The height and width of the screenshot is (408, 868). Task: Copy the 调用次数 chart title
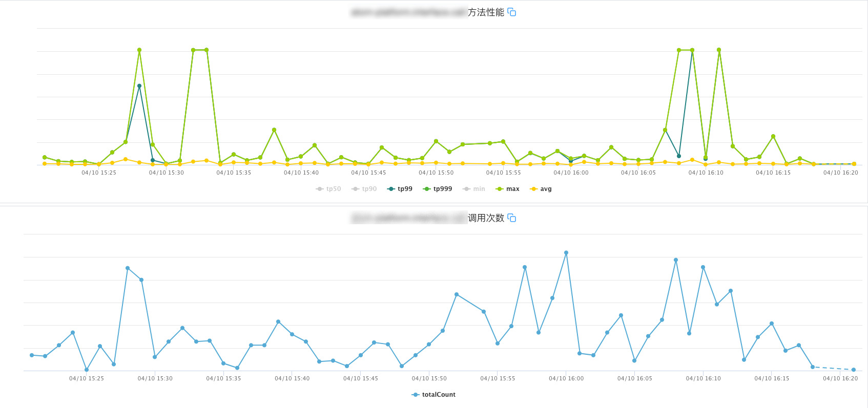click(x=512, y=218)
